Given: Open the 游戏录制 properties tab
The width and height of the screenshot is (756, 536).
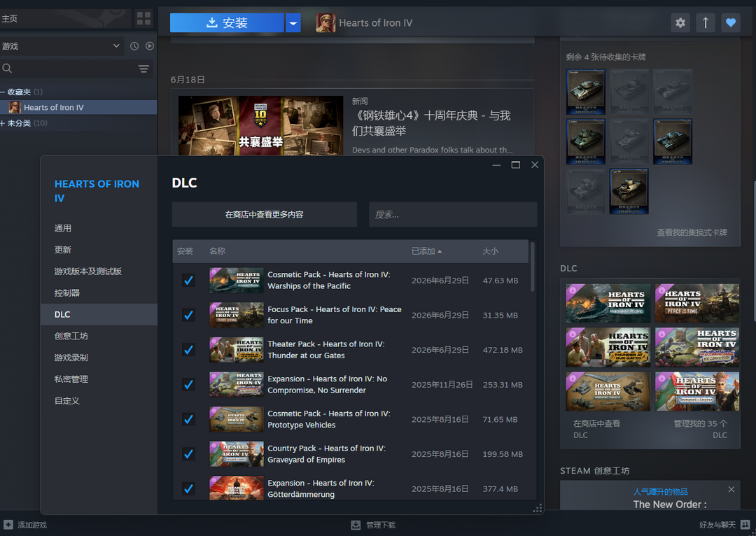Looking at the screenshot, I should pos(99,357).
